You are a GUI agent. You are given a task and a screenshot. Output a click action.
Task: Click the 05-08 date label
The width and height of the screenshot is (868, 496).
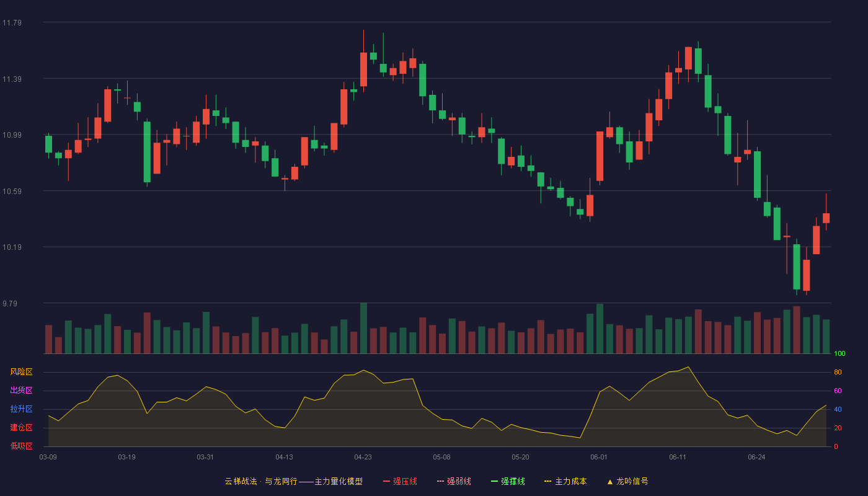coord(442,457)
